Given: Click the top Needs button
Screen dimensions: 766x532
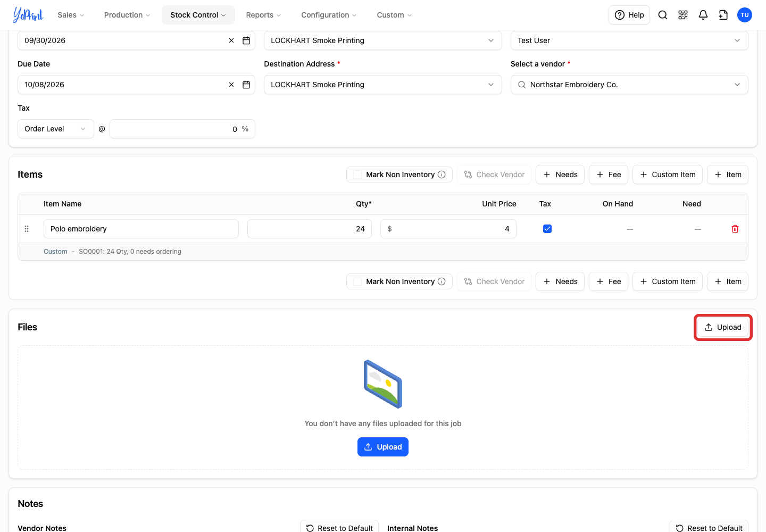Looking at the screenshot, I should pyautogui.click(x=560, y=174).
